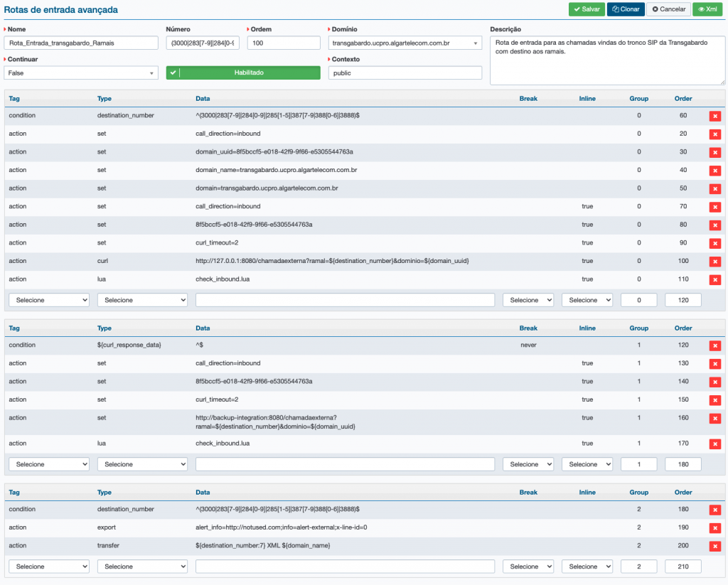This screenshot has height=585, width=728.
Task: Open the Break Selecione dropdown in group 1
Action: 528,464
